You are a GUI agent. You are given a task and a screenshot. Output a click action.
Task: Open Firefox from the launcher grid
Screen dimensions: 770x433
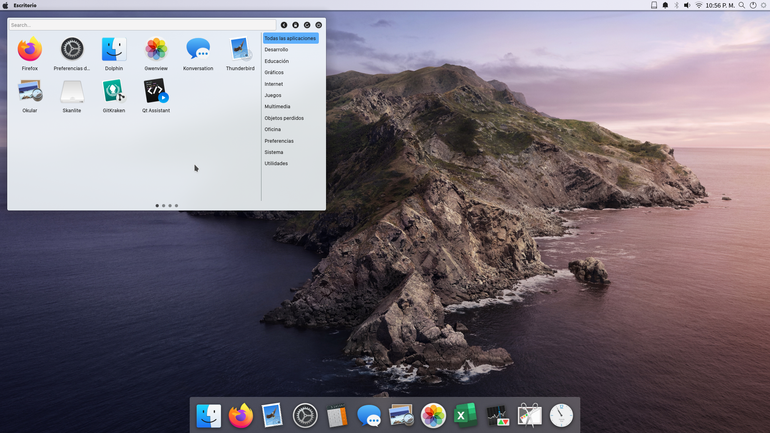tap(29, 53)
